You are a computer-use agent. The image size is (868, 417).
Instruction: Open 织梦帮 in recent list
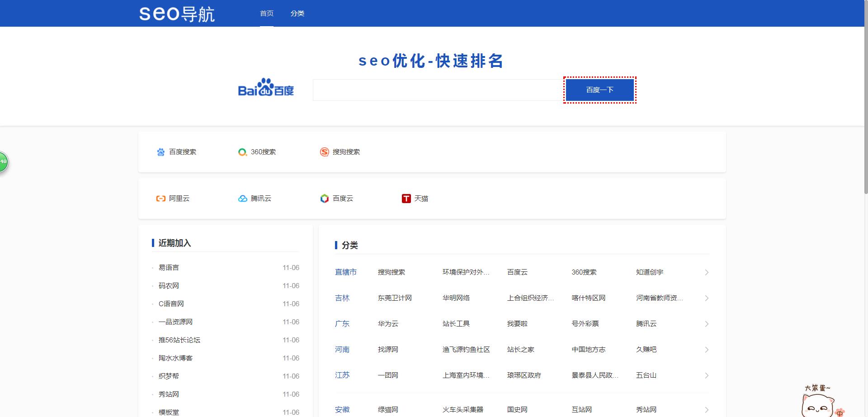[169, 376]
